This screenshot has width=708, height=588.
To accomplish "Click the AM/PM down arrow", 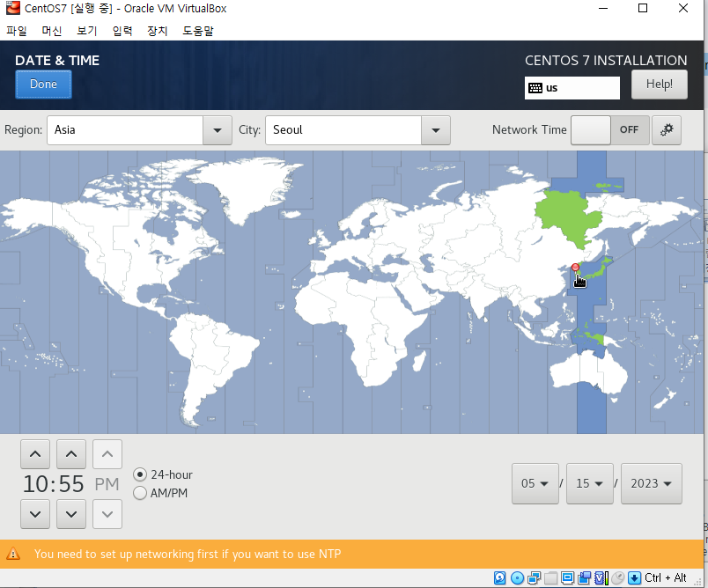I will click(x=107, y=514).
